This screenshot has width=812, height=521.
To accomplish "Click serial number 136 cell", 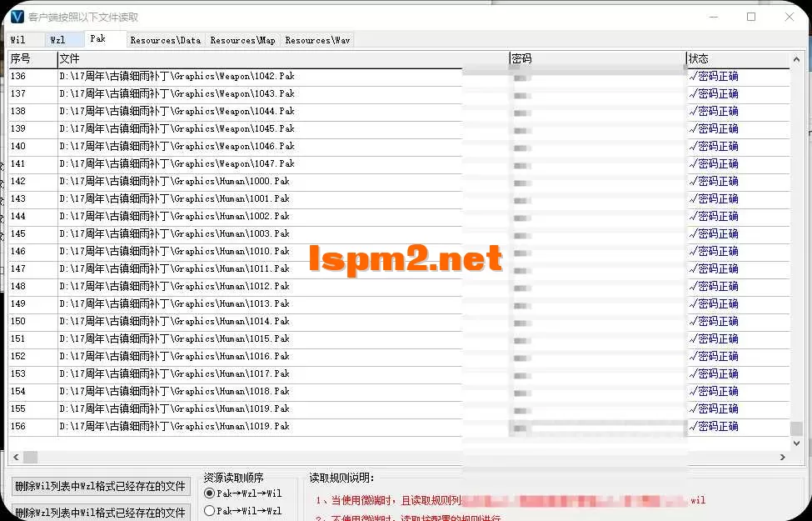I will [32, 76].
